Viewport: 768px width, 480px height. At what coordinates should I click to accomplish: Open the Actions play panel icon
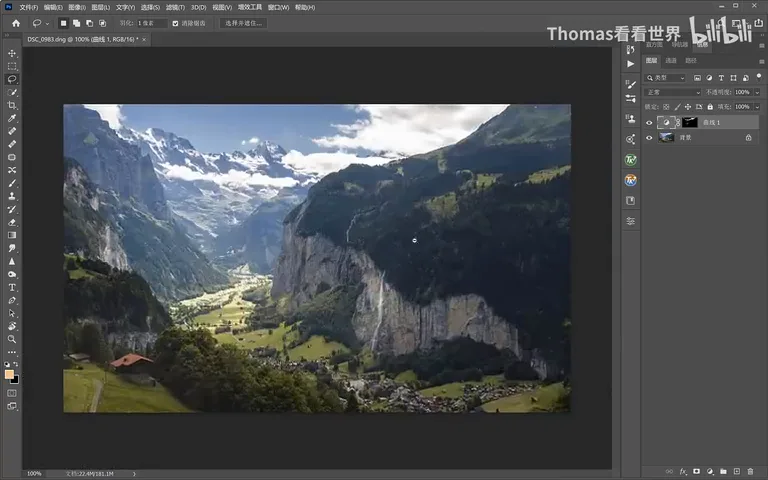point(631,64)
